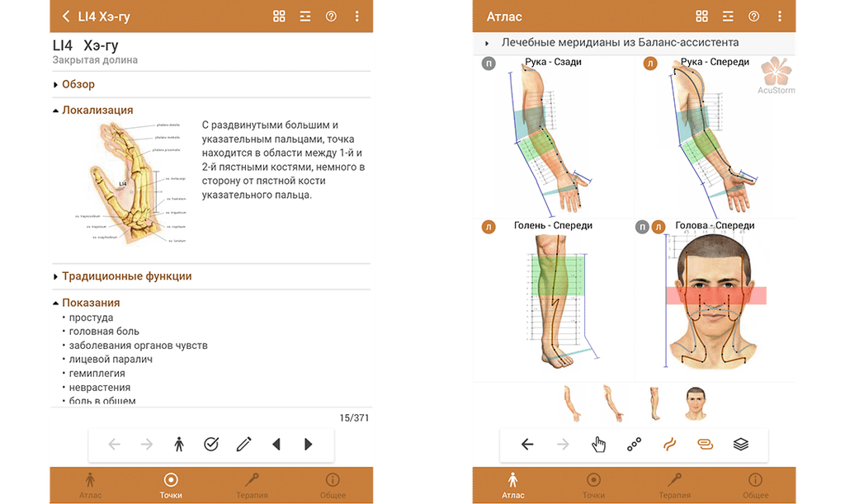Open three-dot overflow menu in LI4 header
The height and width of the screenshot is (504, 845).
pyautogui.click(x=356, y=16)
